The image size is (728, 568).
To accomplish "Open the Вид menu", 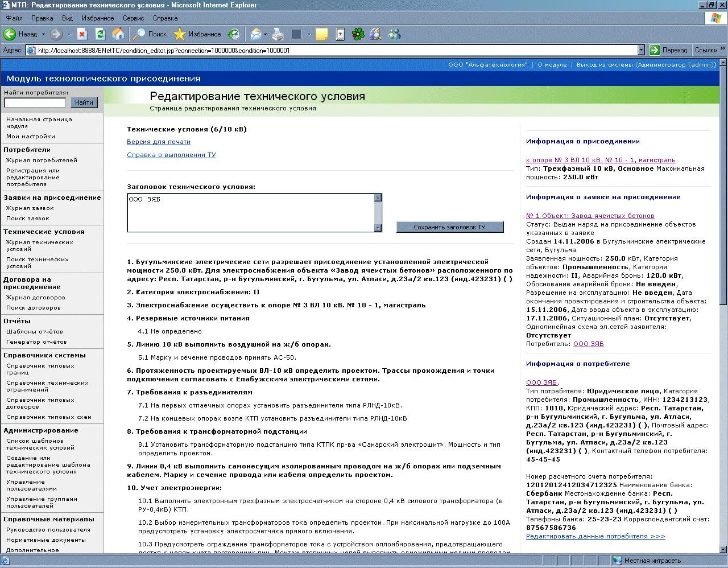I will (x=67, y=18).
